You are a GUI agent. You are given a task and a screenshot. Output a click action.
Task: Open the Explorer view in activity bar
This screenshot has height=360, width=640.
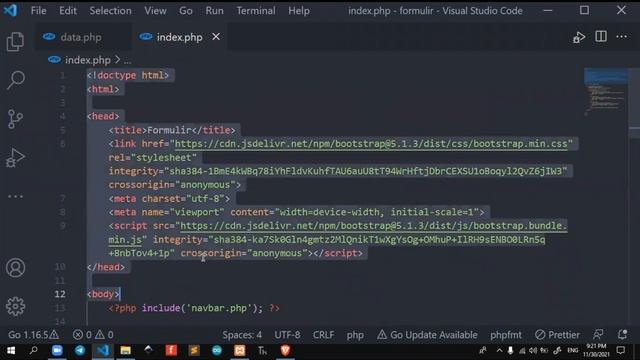pyautogui.click(x=16, y=42)
